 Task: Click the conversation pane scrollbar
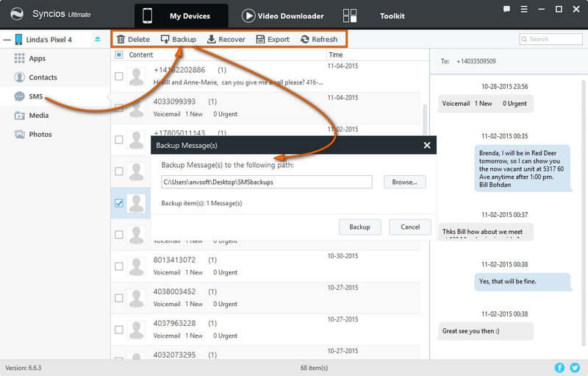[583, 212]
